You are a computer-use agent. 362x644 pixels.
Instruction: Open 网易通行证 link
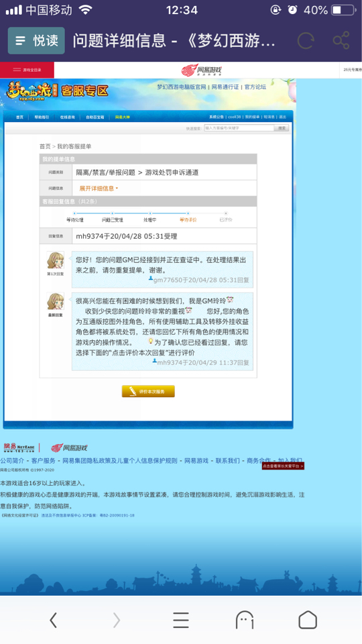point(225,87)
